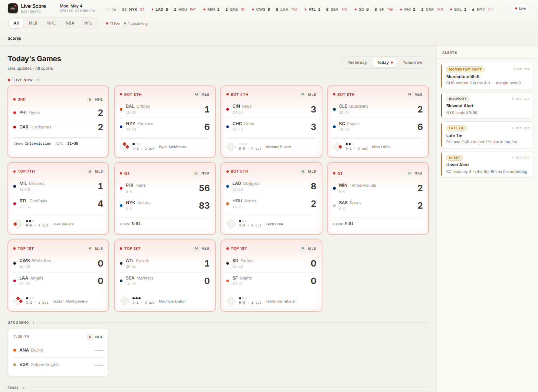This screenshot has width=538, height=392.
Task: Click batter name Fernando Tatis Jr.
Action: [x=281, y=301]
